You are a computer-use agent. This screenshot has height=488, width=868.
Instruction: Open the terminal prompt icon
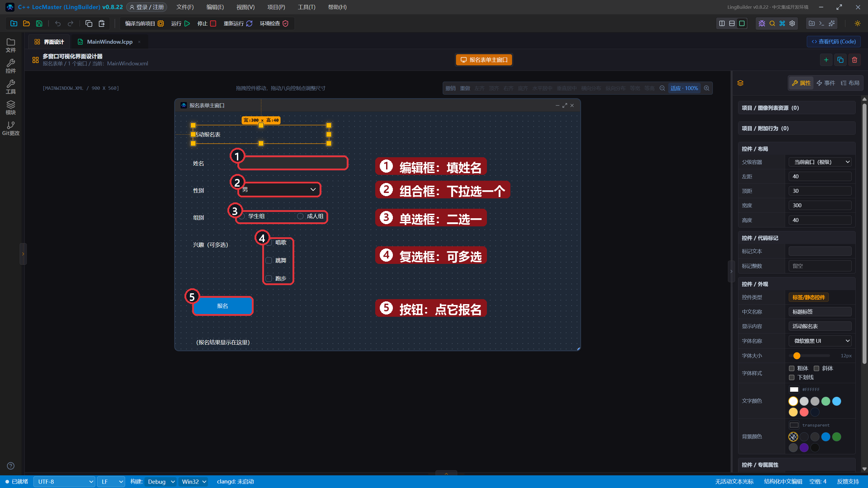tap(821, 23)
